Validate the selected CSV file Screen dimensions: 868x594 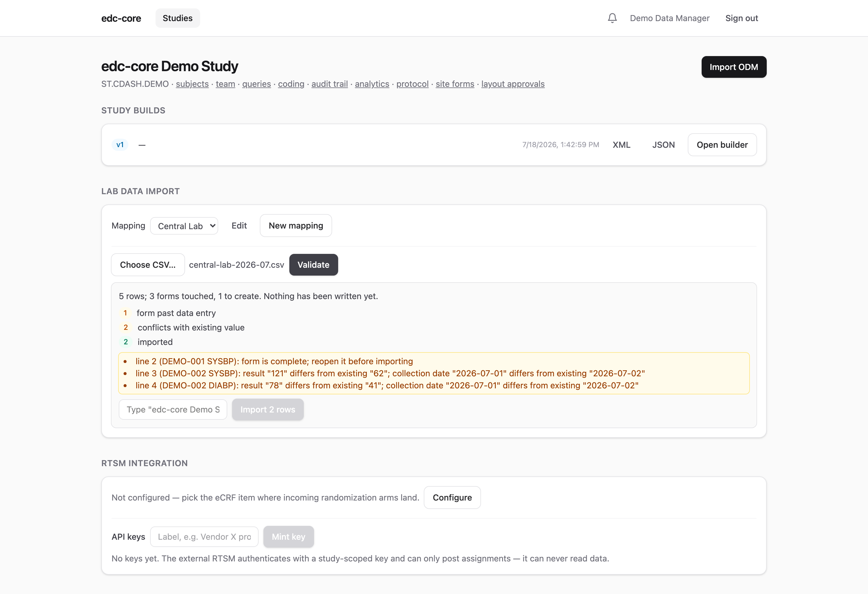click(x=313, y=265)
